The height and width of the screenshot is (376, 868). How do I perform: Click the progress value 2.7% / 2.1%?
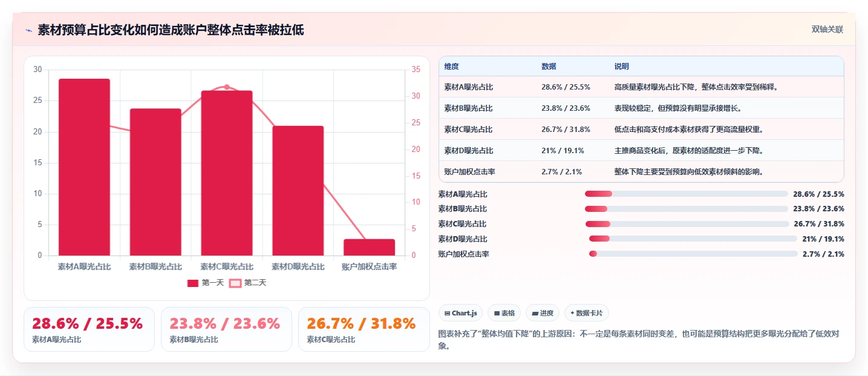(823, 254)
